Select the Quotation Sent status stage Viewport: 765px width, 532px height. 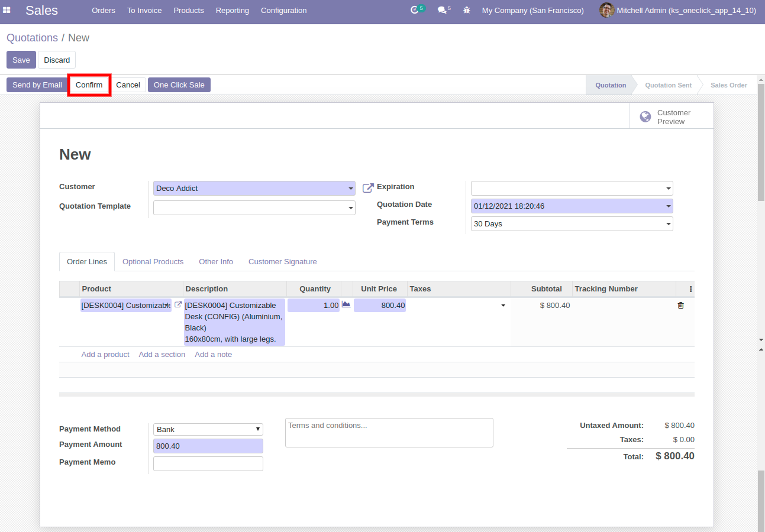click(668, 85)
